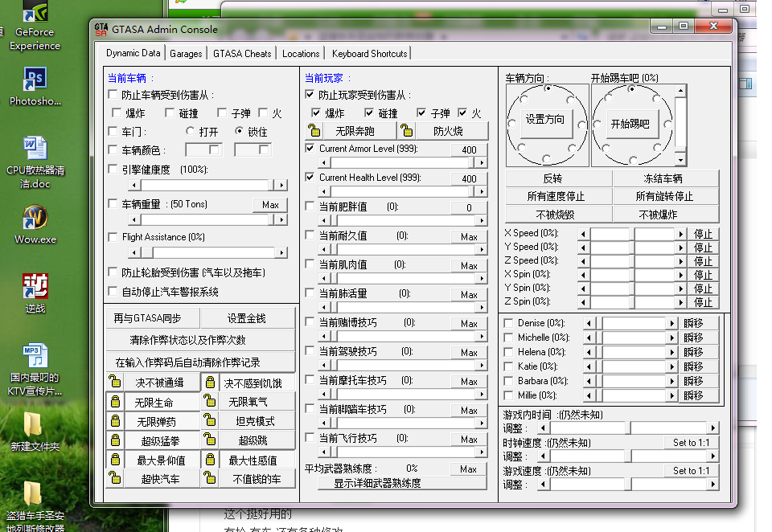Image resolution: width=772 pixels, height=532 pixels.
Task: Switch to the Locations tab
Action: [300, 54]
